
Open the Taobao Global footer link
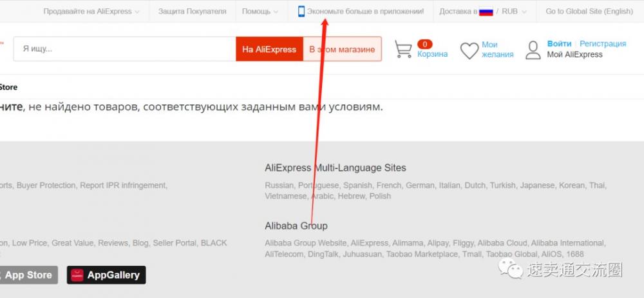(x=512, y=254)
